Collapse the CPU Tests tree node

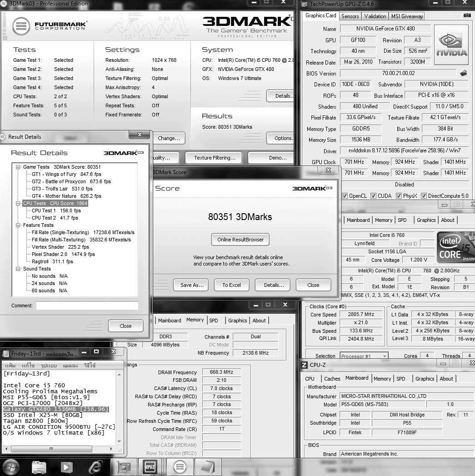18,203
